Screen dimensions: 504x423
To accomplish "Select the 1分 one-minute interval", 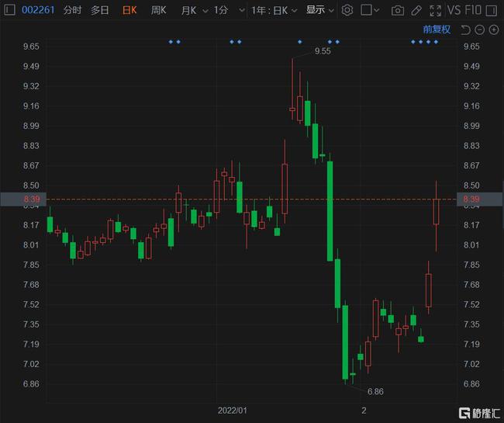I will [x=221, y=10].
